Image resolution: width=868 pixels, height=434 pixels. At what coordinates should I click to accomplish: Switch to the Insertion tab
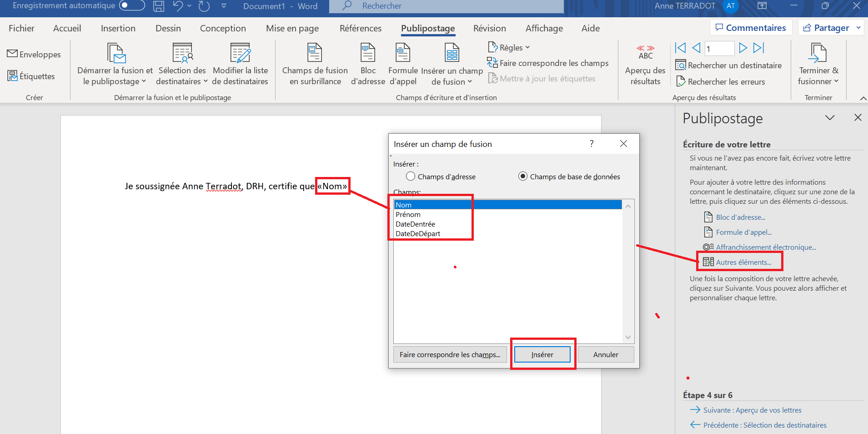(x=118, y=28)
